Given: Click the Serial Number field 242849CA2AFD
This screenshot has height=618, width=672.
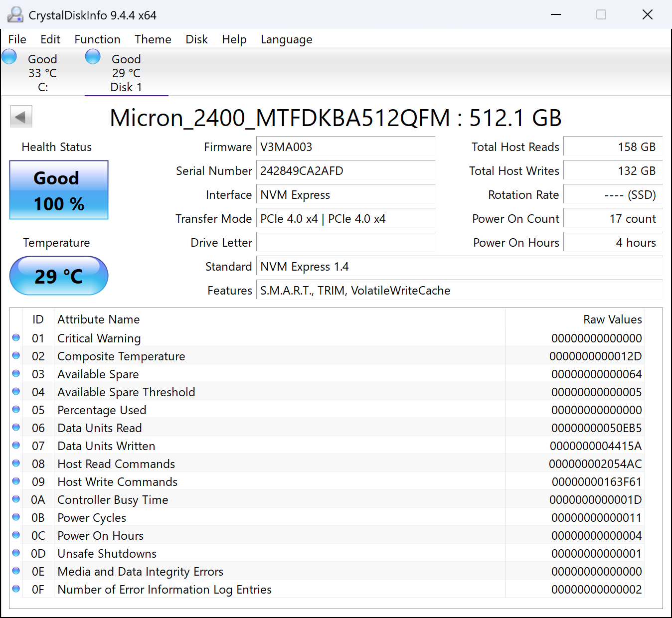Looking at the screenshot, I should point(346,171).
